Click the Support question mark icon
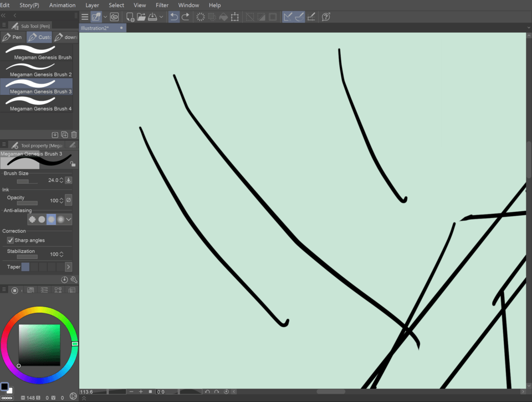The width and height of the screenshot is (532, 402). (x=326, y=17)
